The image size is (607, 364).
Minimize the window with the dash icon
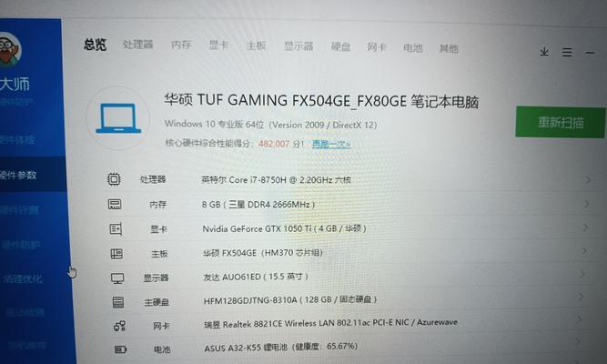point(590,53)
